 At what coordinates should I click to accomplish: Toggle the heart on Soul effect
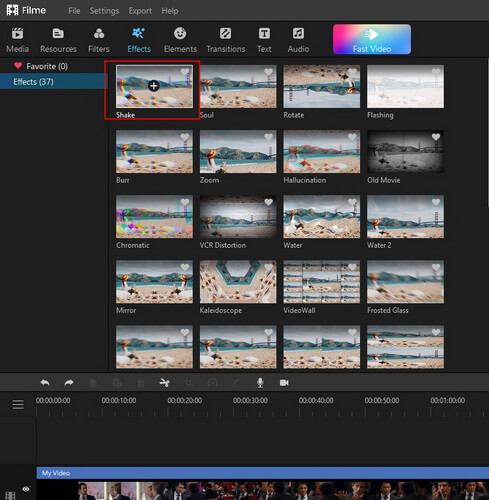click(x=268, y=72)
